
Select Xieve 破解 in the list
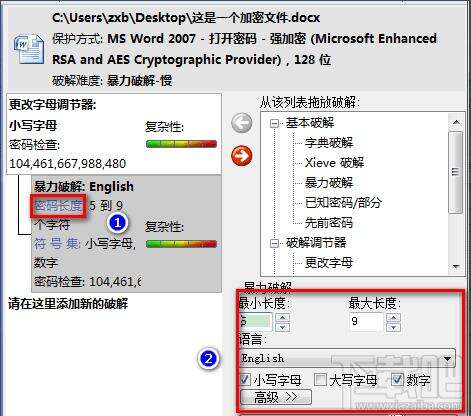coord(334,163)
